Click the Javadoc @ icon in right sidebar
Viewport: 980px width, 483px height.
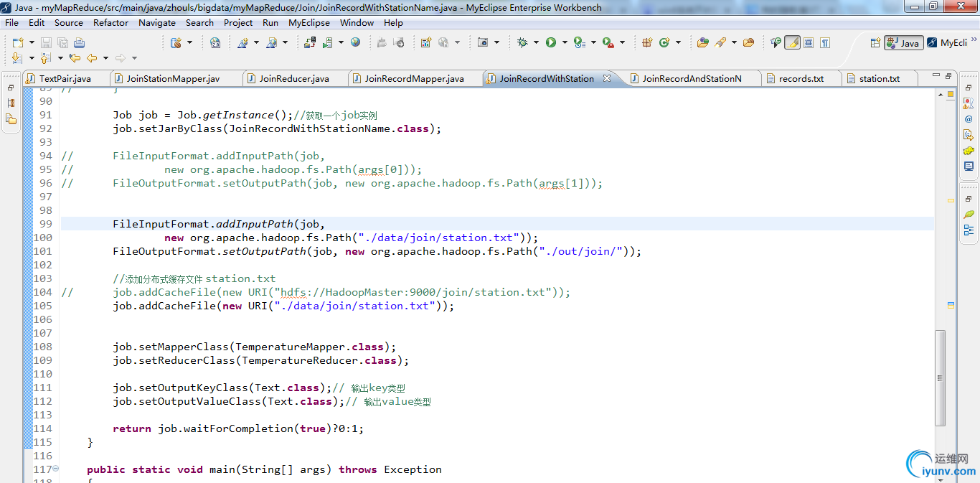pyautogui.click(x=969, y=119)
